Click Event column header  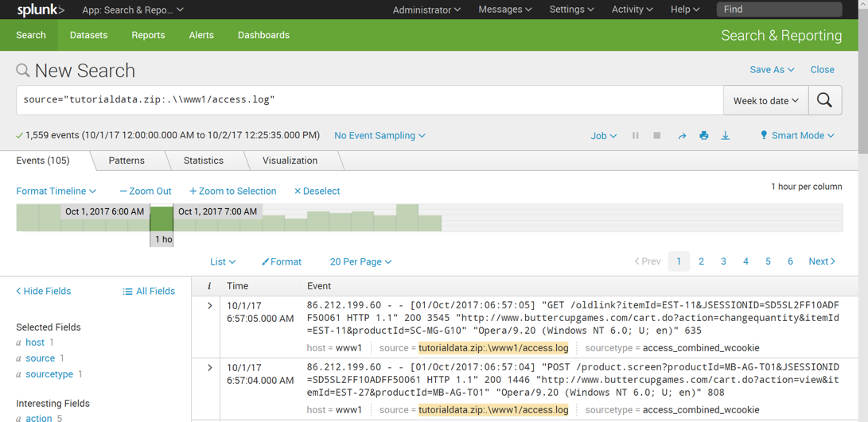[x=319, y=286]
